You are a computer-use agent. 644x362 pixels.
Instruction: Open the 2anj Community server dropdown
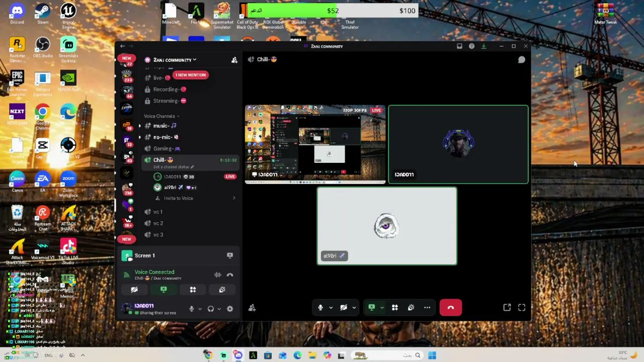pos(175,60)
